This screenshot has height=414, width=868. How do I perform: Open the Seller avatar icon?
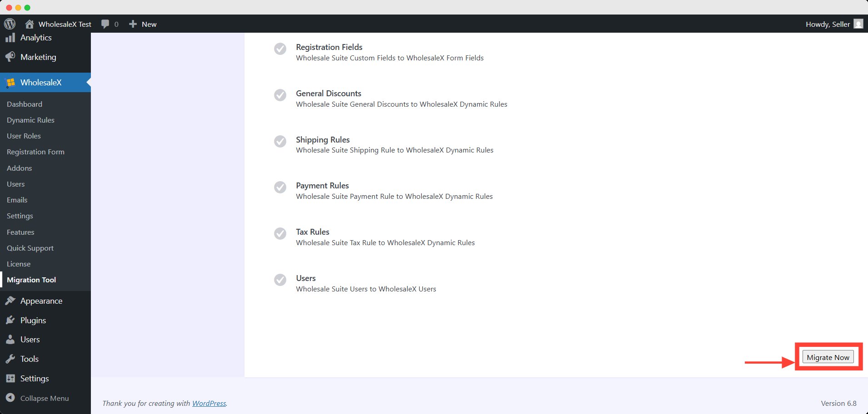[x=858, y=24]
